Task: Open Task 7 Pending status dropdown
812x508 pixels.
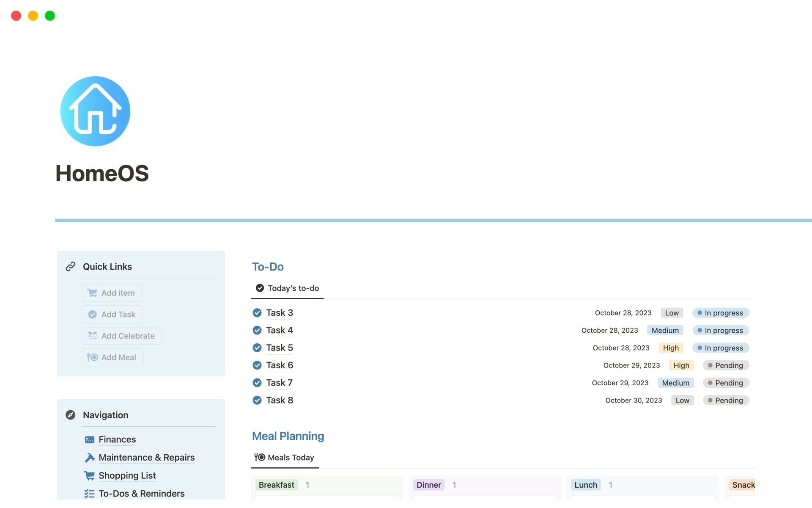Action: tap(725, 383)
